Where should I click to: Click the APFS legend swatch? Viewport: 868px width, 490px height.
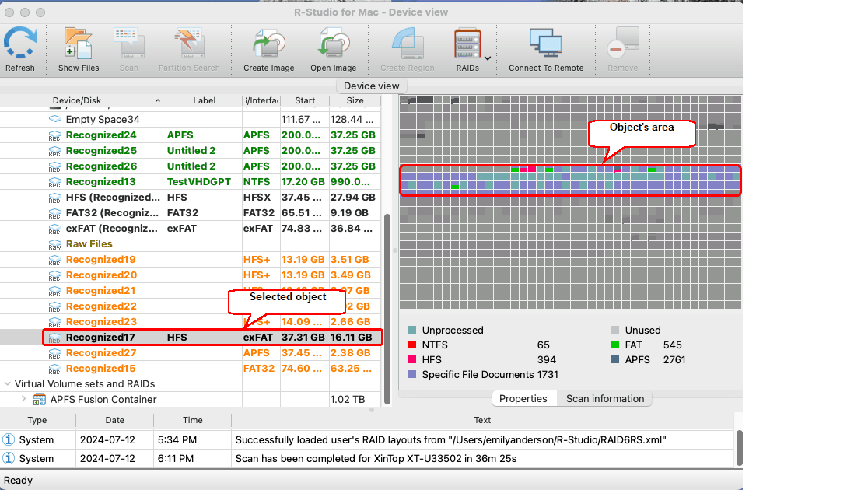point(615,360)
